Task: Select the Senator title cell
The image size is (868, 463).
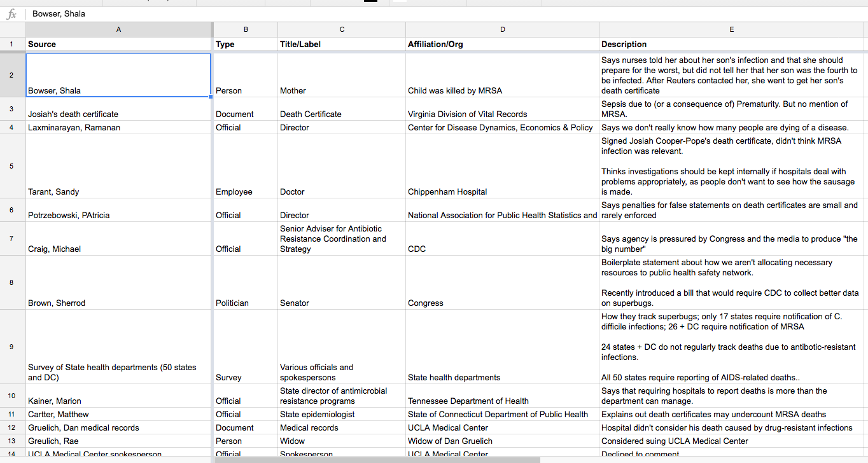Action: click(342, 282)
